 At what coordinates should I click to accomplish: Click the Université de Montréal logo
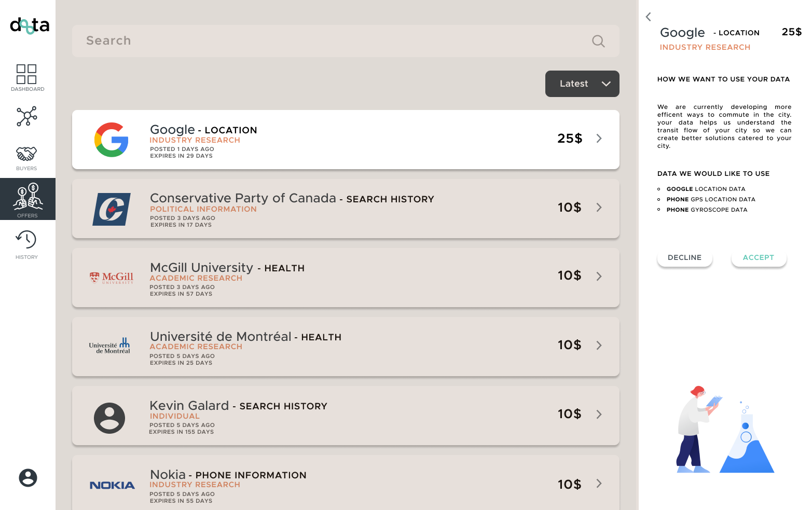click(109, 346)
